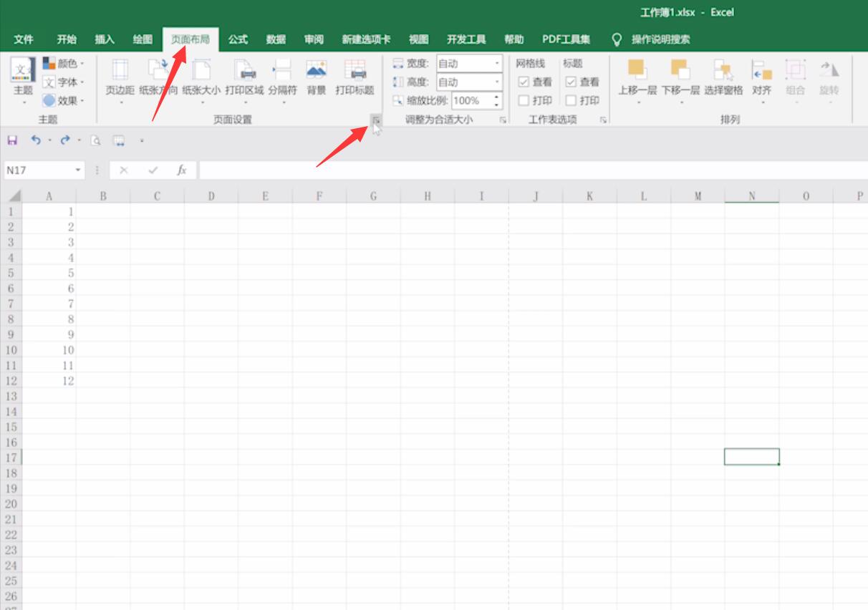This screenshot has width=868, height=610.
Task: Toggle 网格线 打印 checkbox
Action: [524, 101]
